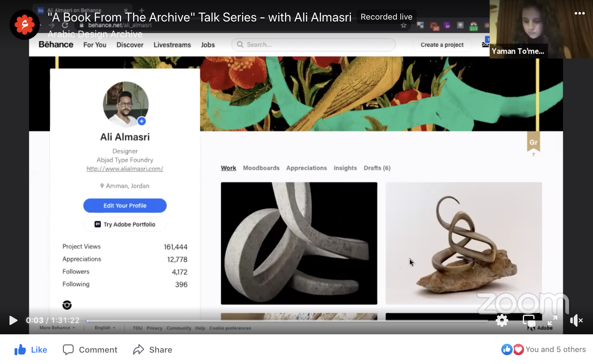Switch to the Work tab
Viewport: 593px width, 364px height.
tap(229, 168)
